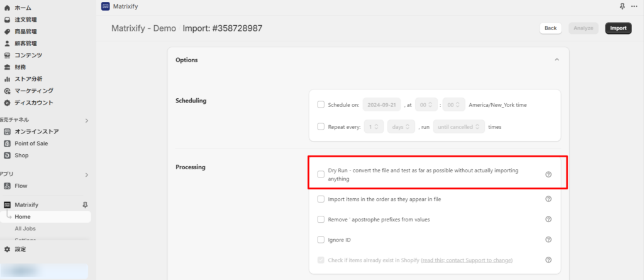Image resolution: width=644 pixels, height=280 pixels.
Task: Open help icon for Check if items exist
Action: [x=548, y=260]
